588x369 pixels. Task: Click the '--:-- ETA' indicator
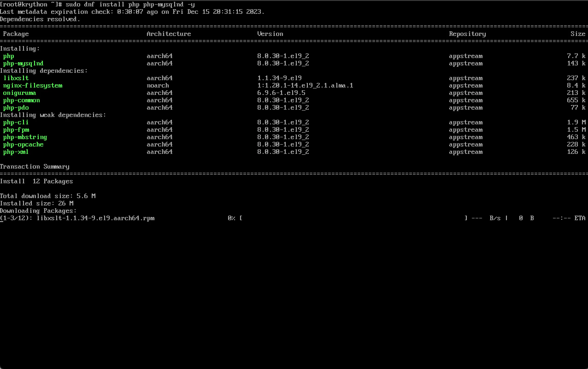[569, 218]
